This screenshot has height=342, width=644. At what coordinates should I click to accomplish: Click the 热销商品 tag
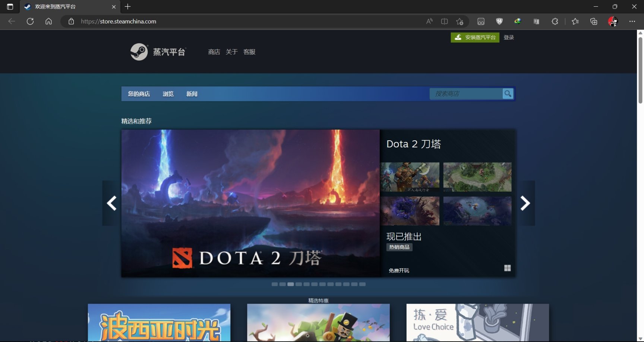[x=399, y=247]
